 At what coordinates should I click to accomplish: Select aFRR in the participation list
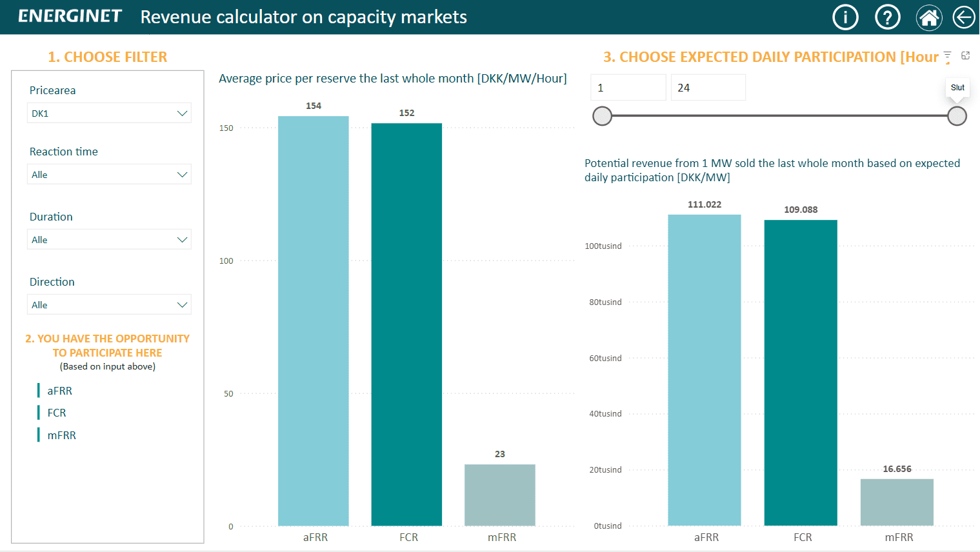pos(59,391)
